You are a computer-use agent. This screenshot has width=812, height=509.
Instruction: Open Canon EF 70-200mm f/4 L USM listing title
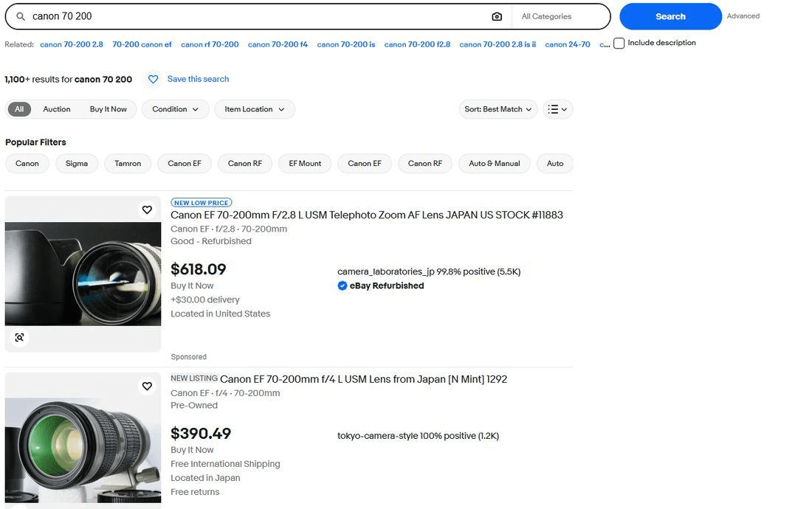click(x=363, y=379)
